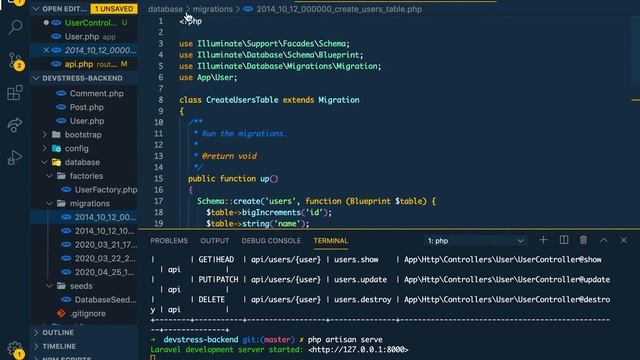
Task: Switch to the Output tab
Action: tap(215, 241)
